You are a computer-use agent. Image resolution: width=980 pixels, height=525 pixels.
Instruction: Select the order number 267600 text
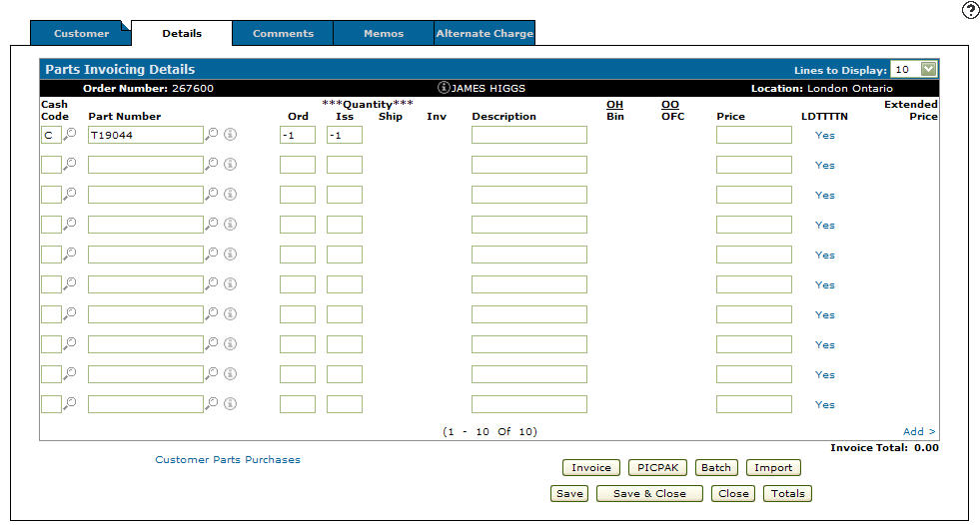point(193,88)
